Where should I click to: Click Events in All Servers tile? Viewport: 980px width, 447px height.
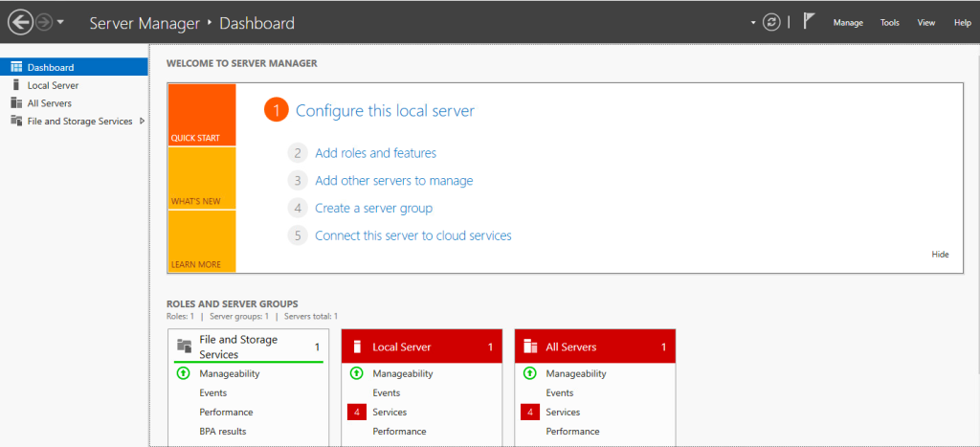coord(559,393)
